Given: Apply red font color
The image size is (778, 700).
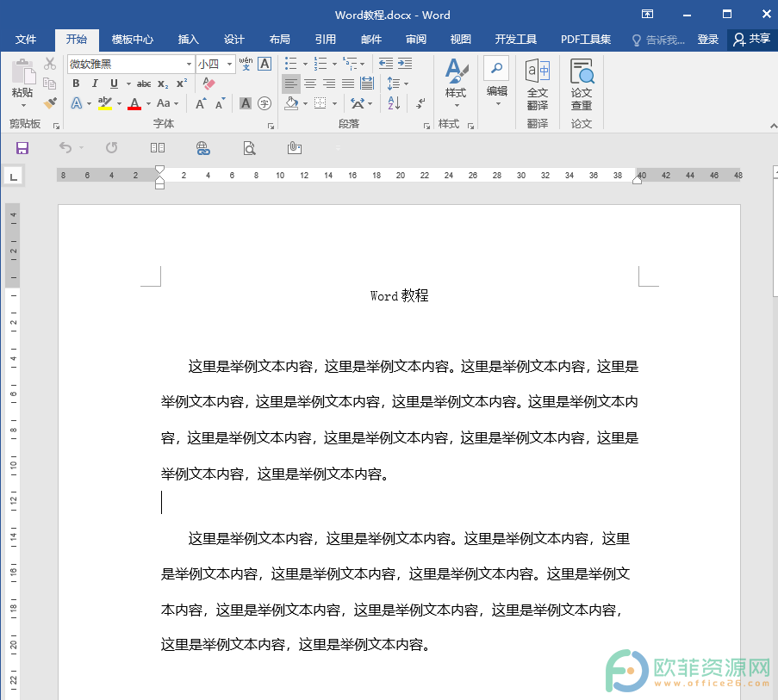Looking at the screenshot, I should click(x=134, y=103).
